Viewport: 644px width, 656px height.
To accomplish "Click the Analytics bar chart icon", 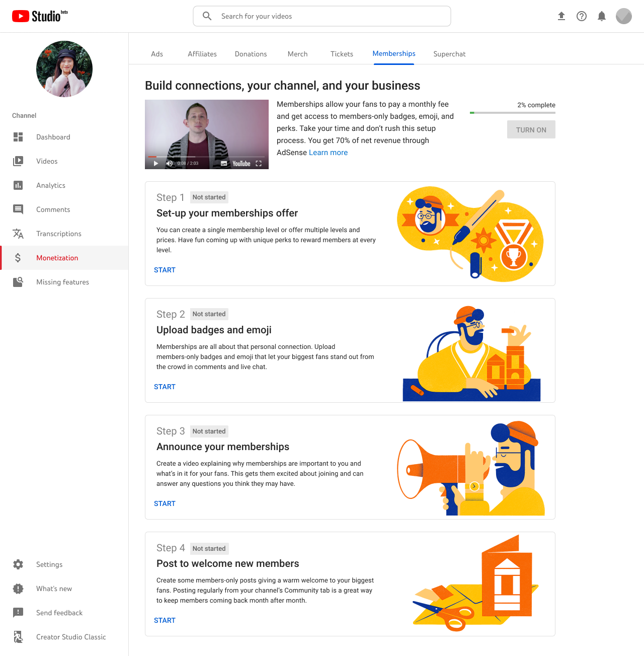I will pyautogui.click(x=18, y=185).
